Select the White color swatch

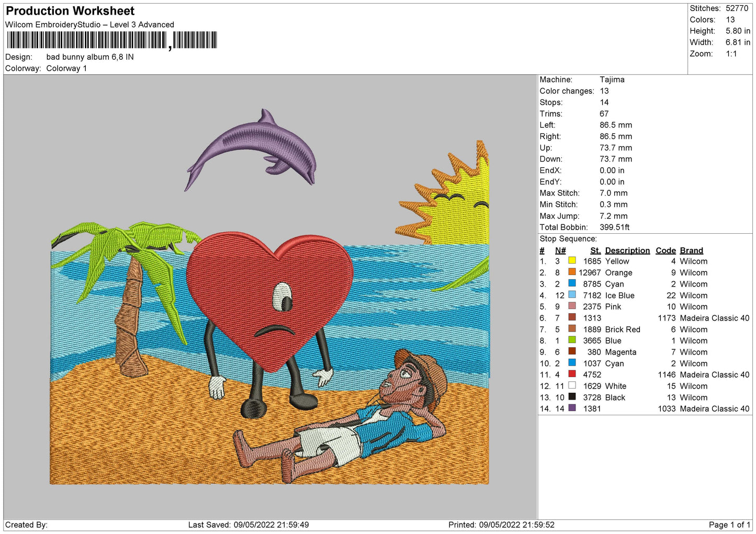572,385
